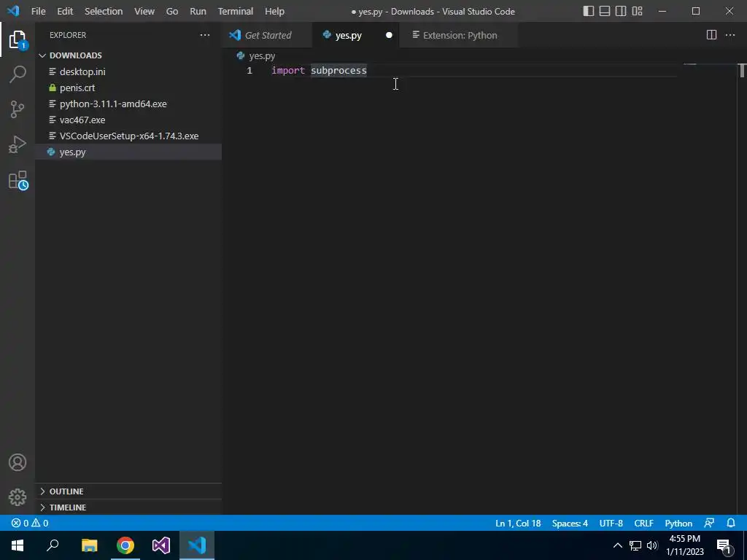The image size is (747, 560).
Task: Open the Go menu
Action: point(172,11)
